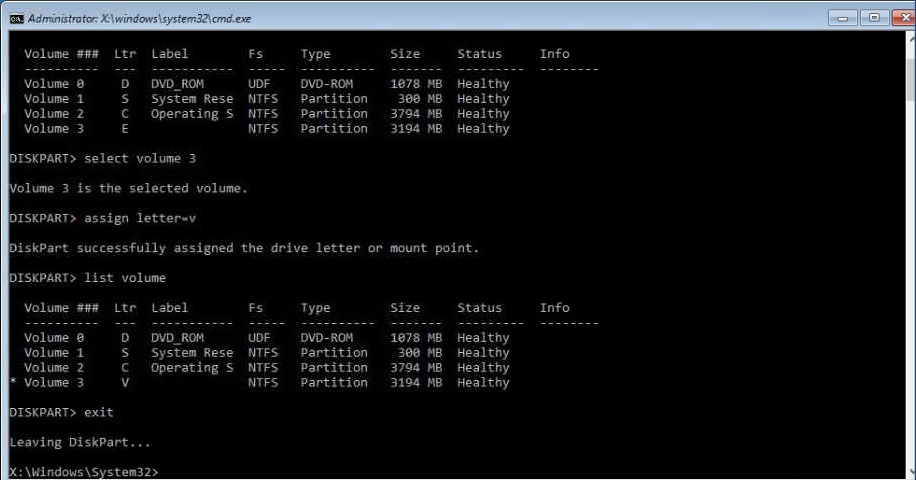Click the 'select volume 3' command line

click(103, 158)
